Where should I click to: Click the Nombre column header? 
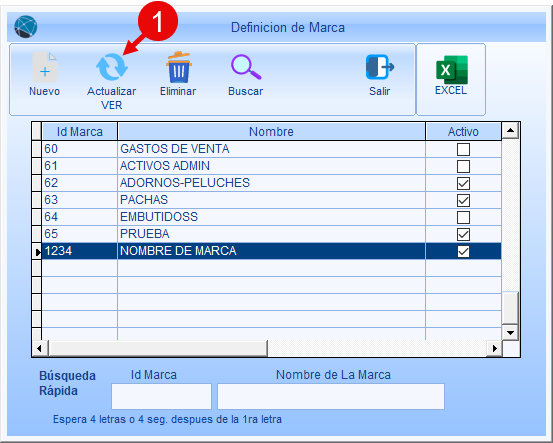(271, 132)
